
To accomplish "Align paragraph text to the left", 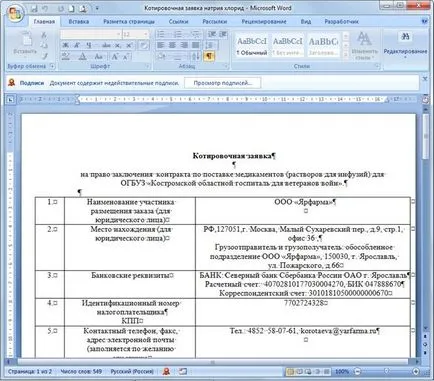I will tap(161, 45).
